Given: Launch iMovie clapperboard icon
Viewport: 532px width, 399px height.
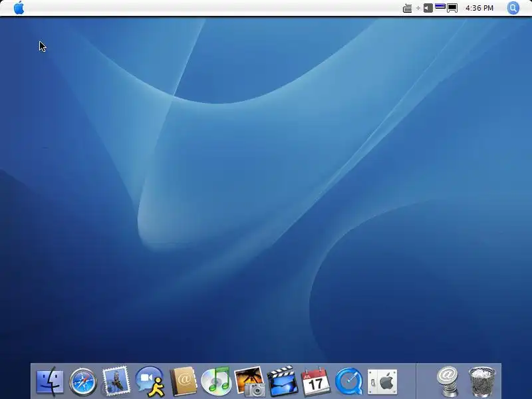Looking at the screenshot, I should pos(282,381).
